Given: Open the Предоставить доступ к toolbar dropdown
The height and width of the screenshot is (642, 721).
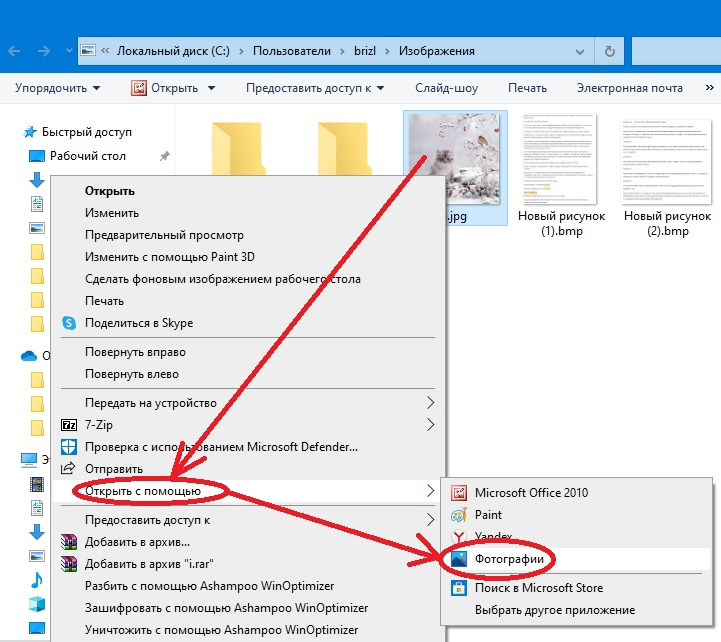Looking at the screenshot, I should [315, 88].
